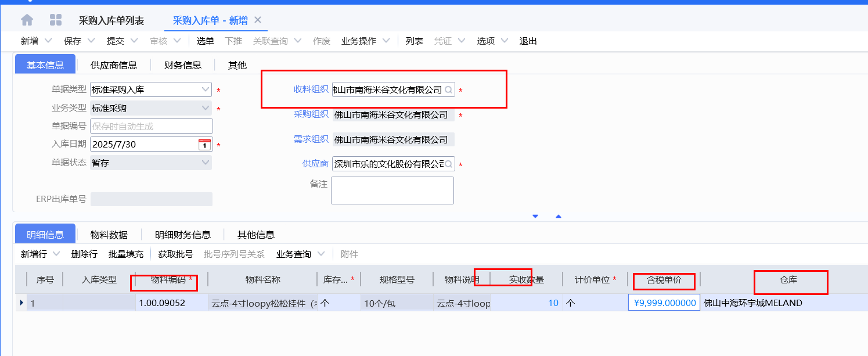Click into the 备注 text box
The image size is (868, 356).
[x=392, y=190]
